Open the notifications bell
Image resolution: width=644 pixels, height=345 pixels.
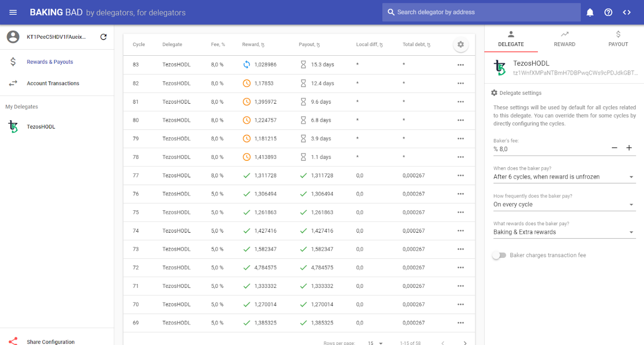click(x=590, y=12)
